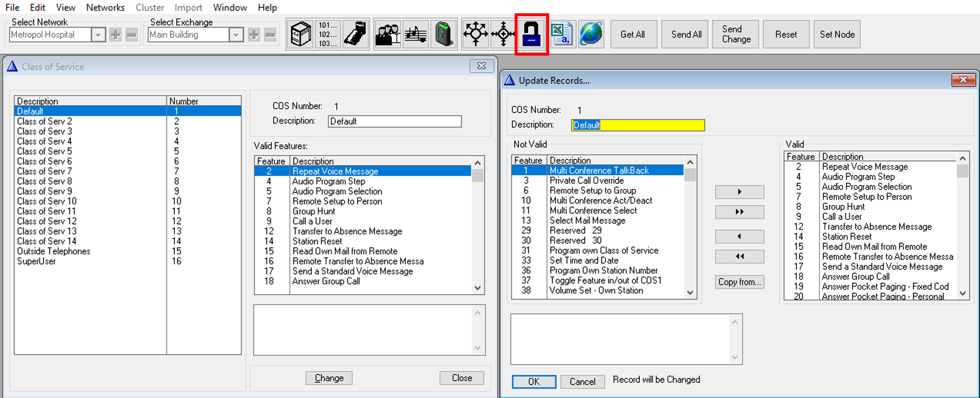Select 'Volume Set - Own Station' feature

[x=596, y=290]
